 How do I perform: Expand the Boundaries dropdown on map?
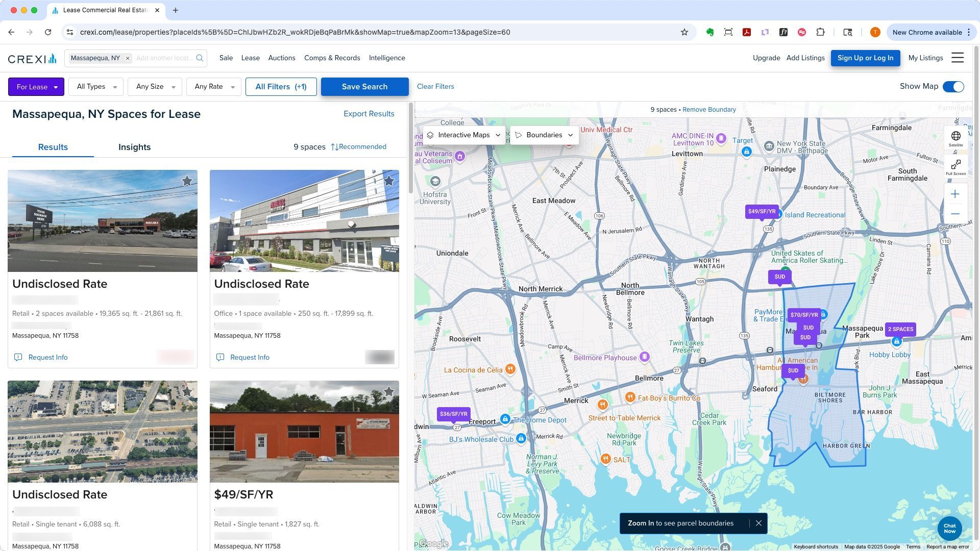coord(544,135)
